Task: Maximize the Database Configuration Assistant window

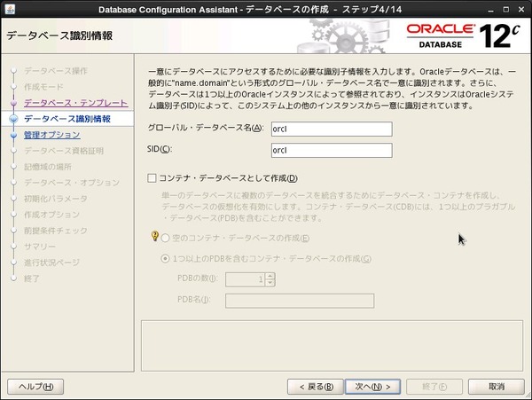Action: pyautogui.click(x=506, y=10)
